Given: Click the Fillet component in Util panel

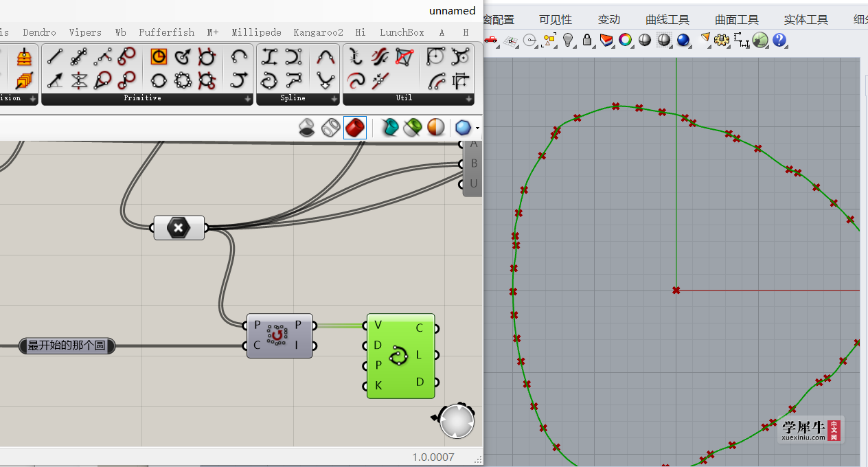Looking at the screenshot, I should click(435, 56).
